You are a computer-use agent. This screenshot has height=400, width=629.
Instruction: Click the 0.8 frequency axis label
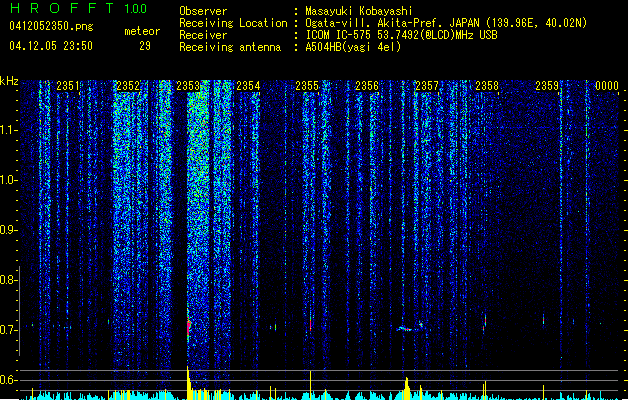[x=9, y=280]
